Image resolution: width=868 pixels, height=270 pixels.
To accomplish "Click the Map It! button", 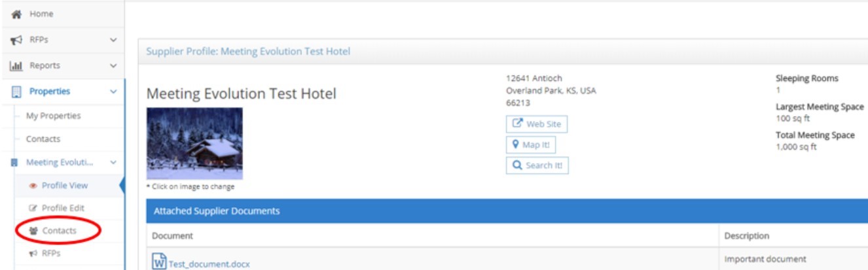I will coord(531,144).
